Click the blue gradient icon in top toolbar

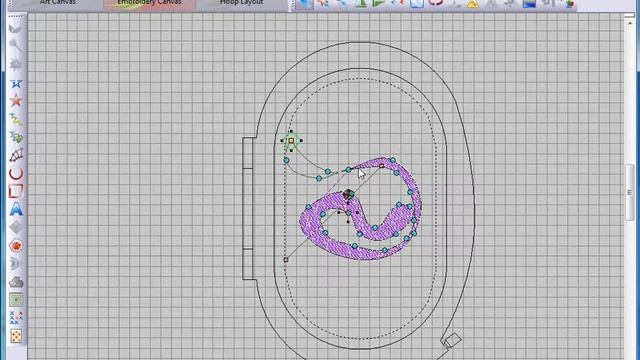point(529,4)
